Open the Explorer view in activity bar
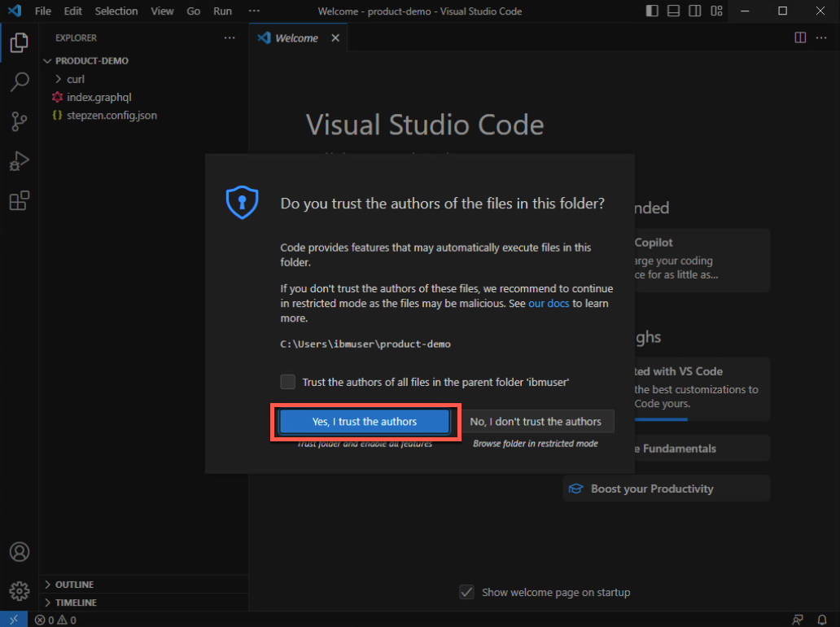 tap(20, 42)
